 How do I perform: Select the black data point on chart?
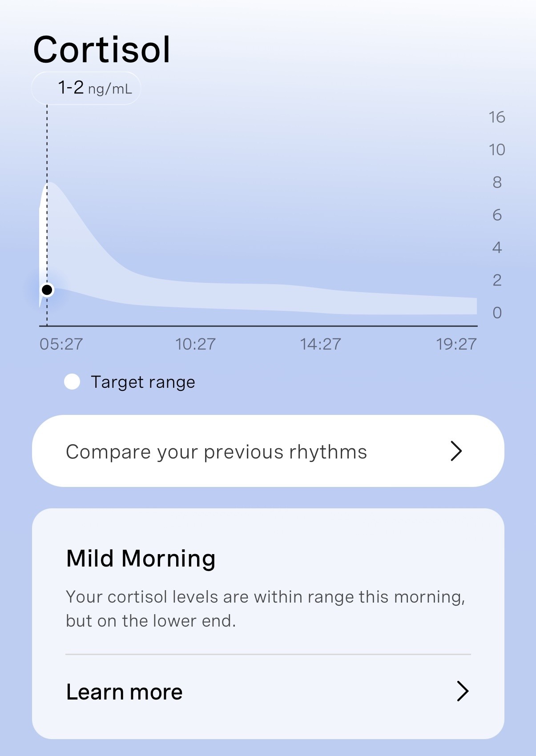click(47, 290)
